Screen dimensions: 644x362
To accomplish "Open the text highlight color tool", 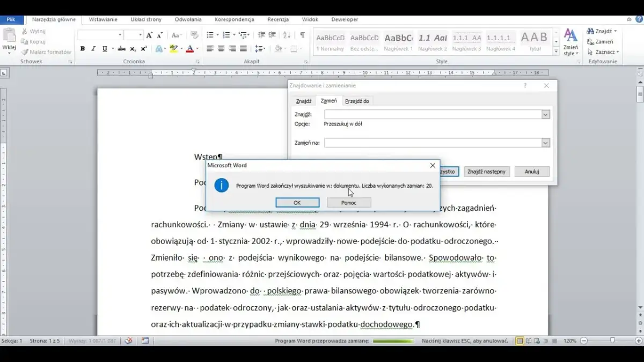I will pyautogui.click(x=173, y=49).
